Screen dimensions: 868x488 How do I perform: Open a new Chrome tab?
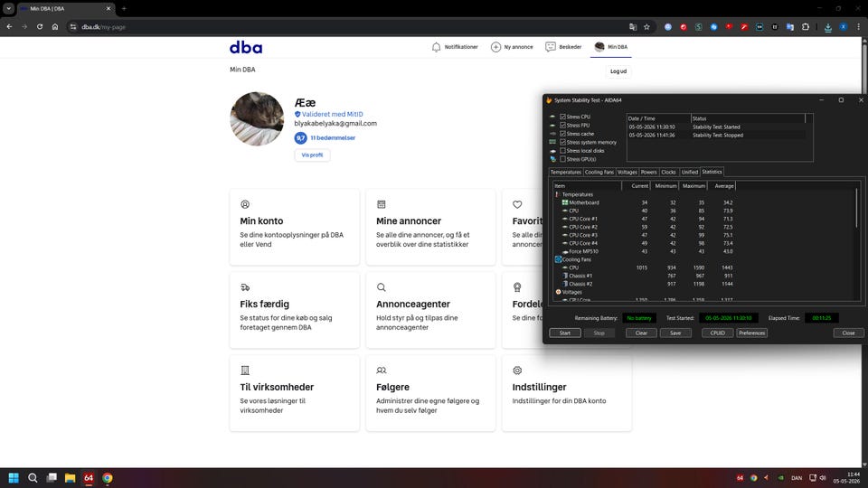click(x=124, y=8)
